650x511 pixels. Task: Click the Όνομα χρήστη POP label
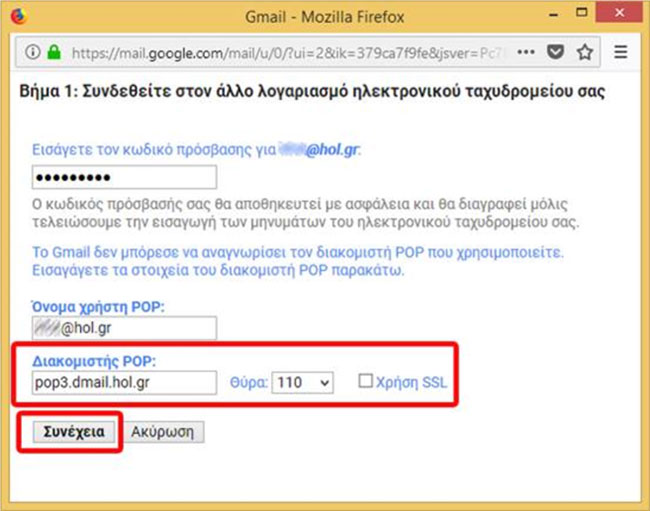coord(98,307)
